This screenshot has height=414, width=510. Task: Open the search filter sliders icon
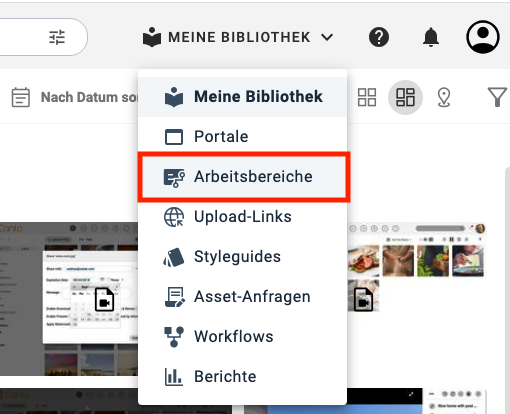[57, 37]
